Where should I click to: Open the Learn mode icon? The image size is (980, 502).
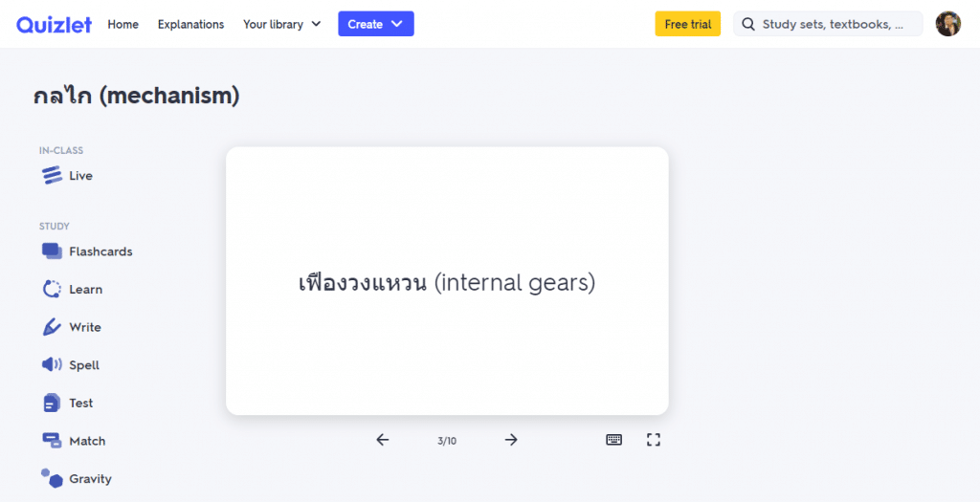coord(52,289)
